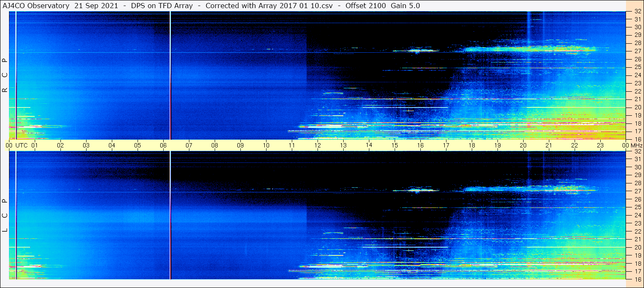Click the 22 MHz label of the LCP panel

(x=637, y=231)
